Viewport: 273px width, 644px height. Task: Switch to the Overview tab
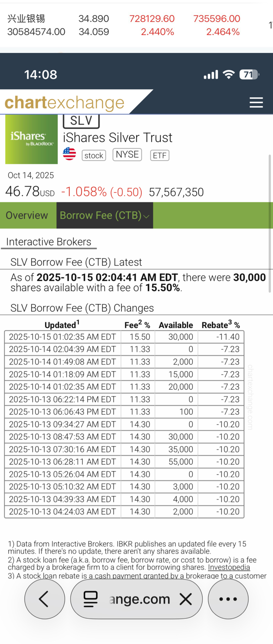point(27,215)
